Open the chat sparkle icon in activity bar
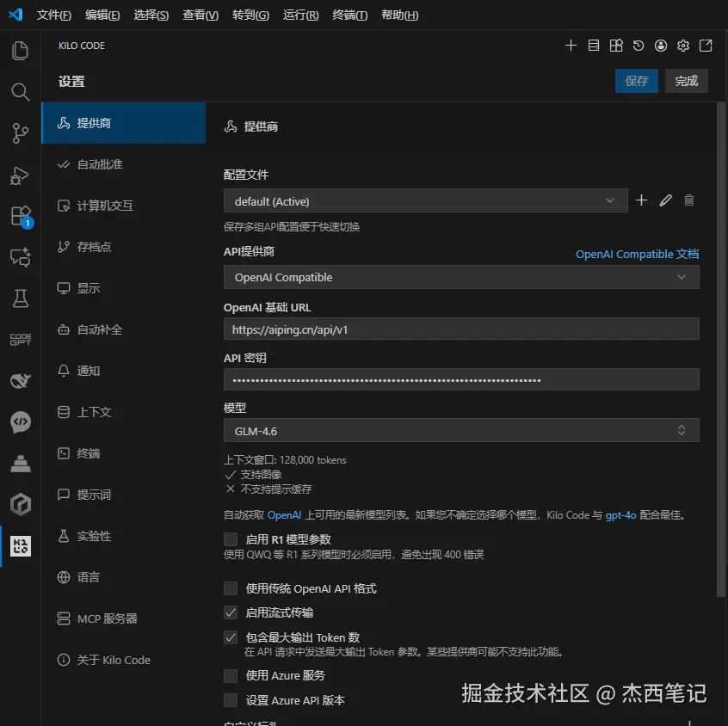 click(x=20, y=257)
